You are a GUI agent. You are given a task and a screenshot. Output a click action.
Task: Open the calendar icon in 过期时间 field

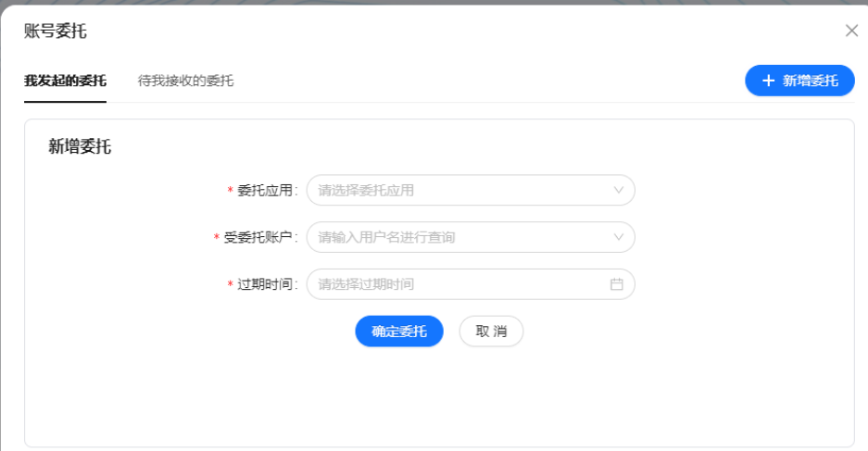pos(617,284)
